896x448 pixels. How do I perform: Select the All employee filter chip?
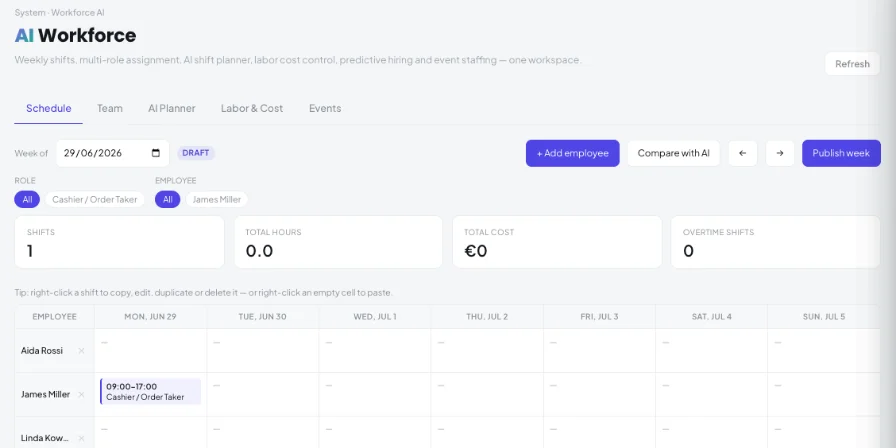(167, 199)
